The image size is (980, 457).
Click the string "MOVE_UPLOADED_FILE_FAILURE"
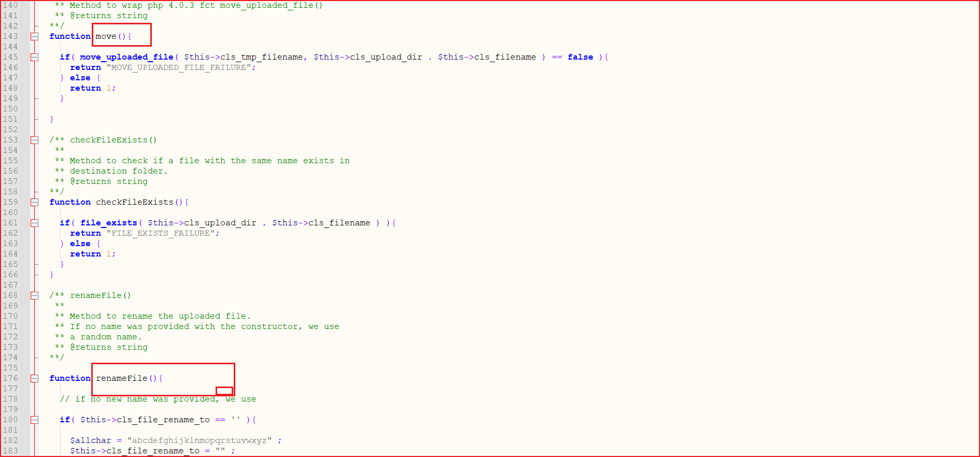point(179,67)
